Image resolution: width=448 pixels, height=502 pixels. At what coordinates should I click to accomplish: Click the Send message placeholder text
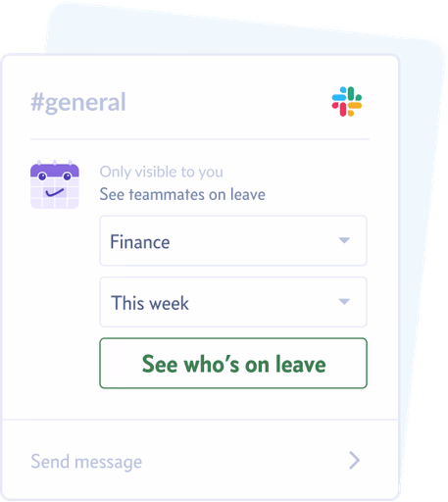86,462
